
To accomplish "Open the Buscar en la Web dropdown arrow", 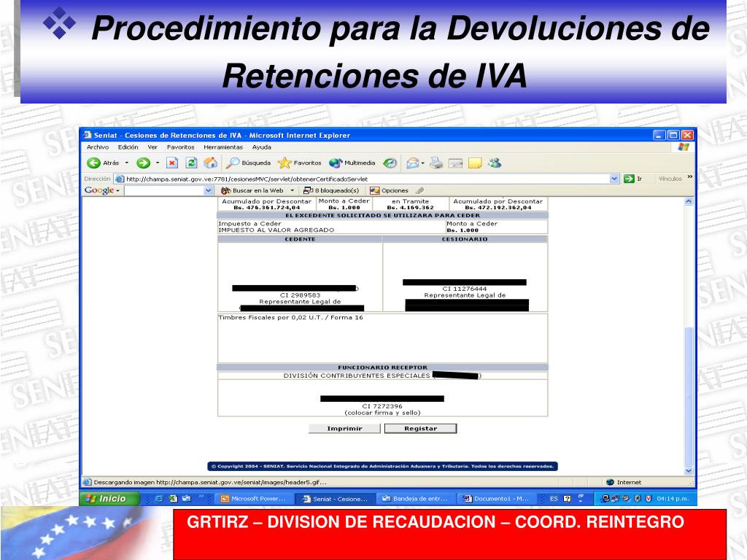I will tap(292, 190).
